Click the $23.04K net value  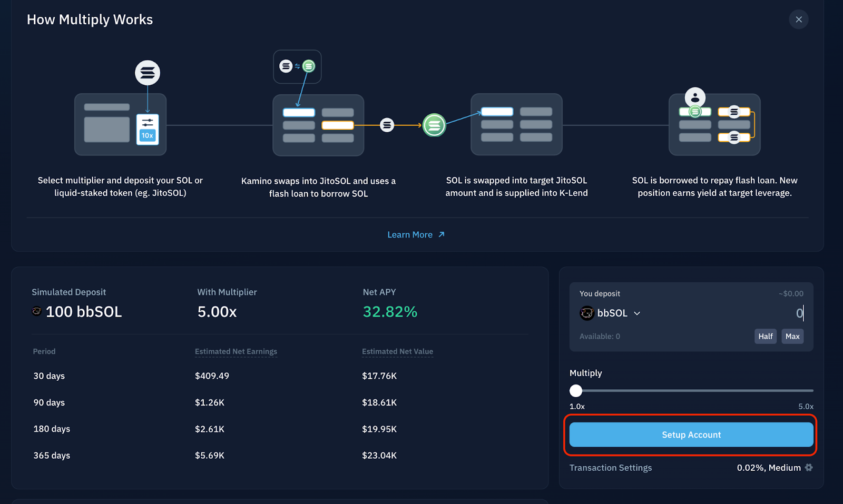point(379,456)
